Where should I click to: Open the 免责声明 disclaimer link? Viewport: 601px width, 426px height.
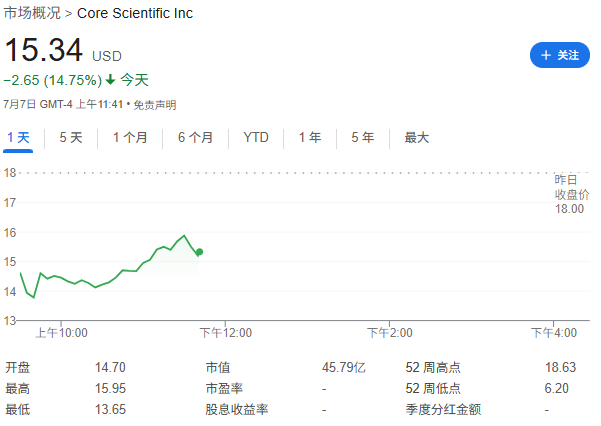155,105
